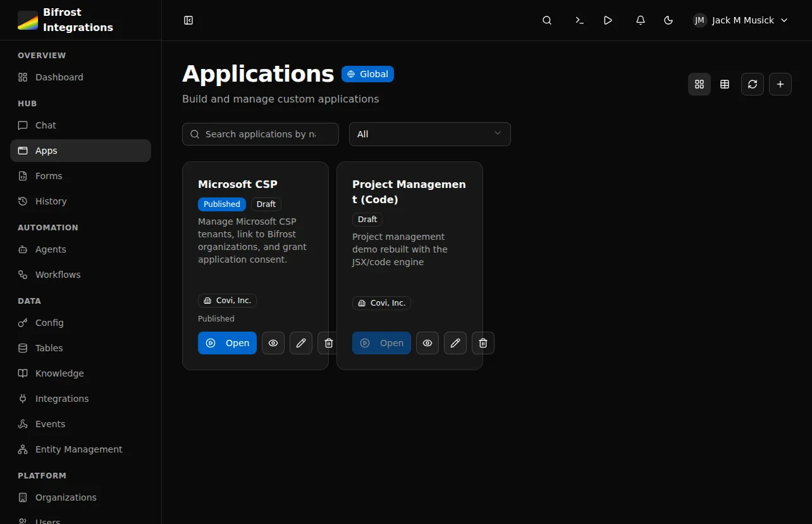The image size is (812, 524).
Task: Create a new application with the plus button
Action: click(x=780, y=84)
